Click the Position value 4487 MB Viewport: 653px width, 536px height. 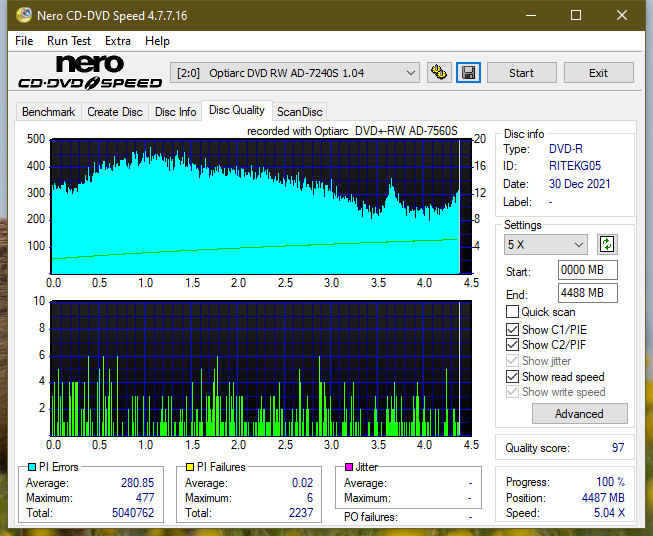pyautogui.click(x=603, y=498)
